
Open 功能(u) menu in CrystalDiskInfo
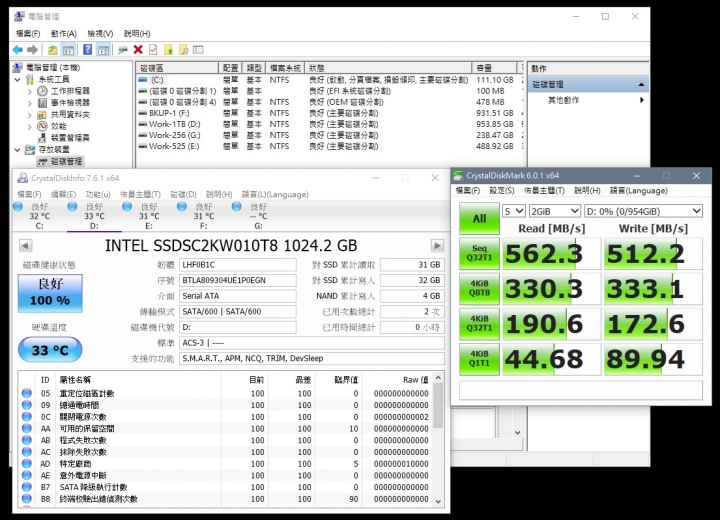[98, 194]
